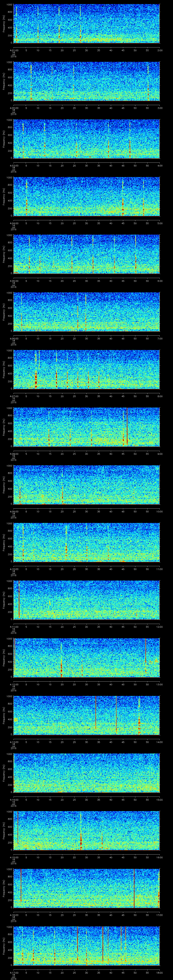
Task: Click the '18:00' end time label
Action: coord(160,972)
